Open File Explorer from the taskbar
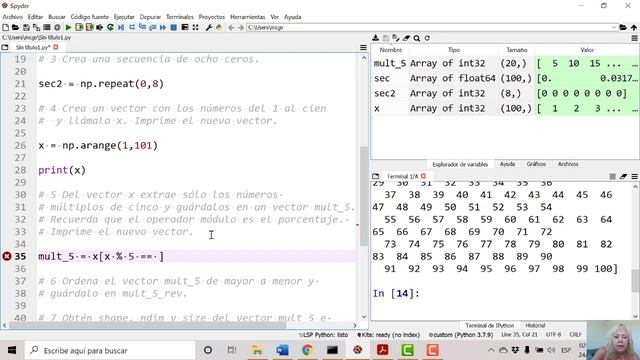The width and height of the screenshot is (640, 360). 258,350
